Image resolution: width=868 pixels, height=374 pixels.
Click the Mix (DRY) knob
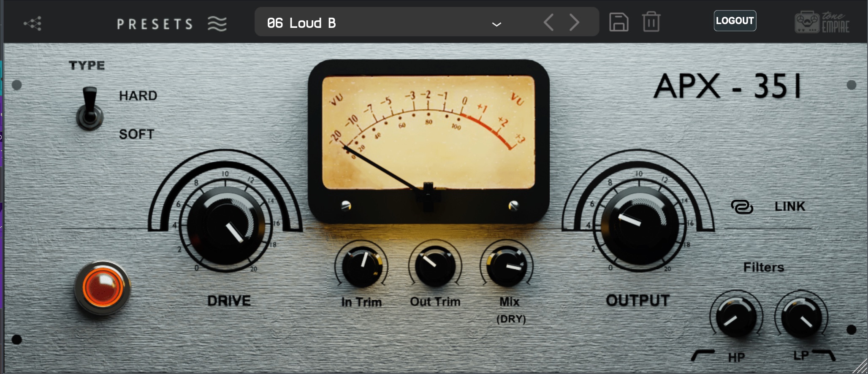pyautogui.click(x=507, y=266)
